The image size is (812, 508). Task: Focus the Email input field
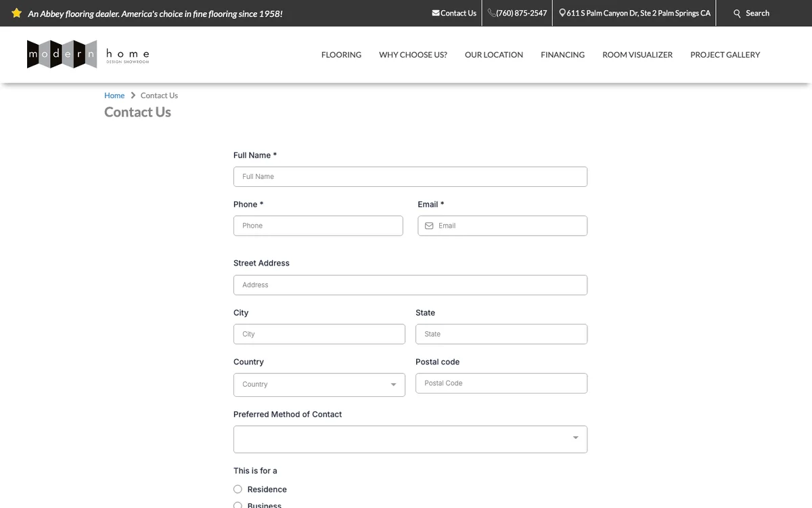pyautogui.click(x=503, y=226)
